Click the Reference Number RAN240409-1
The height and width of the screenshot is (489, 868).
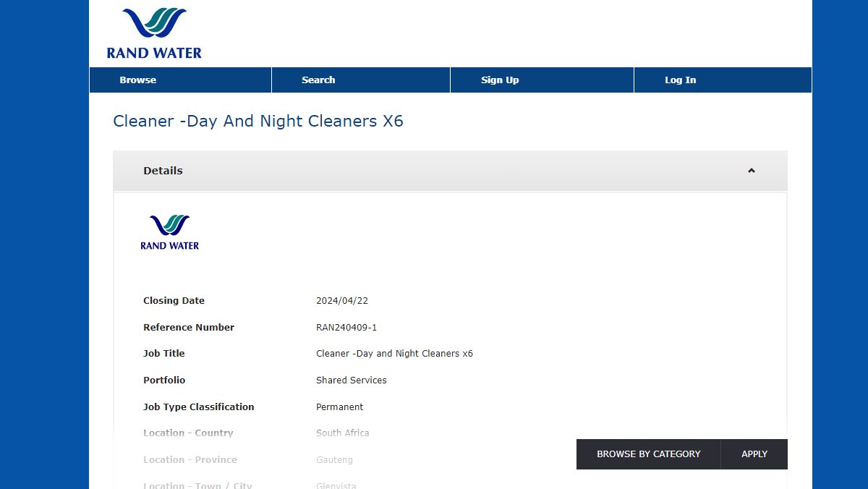click(x=346, y=327)
